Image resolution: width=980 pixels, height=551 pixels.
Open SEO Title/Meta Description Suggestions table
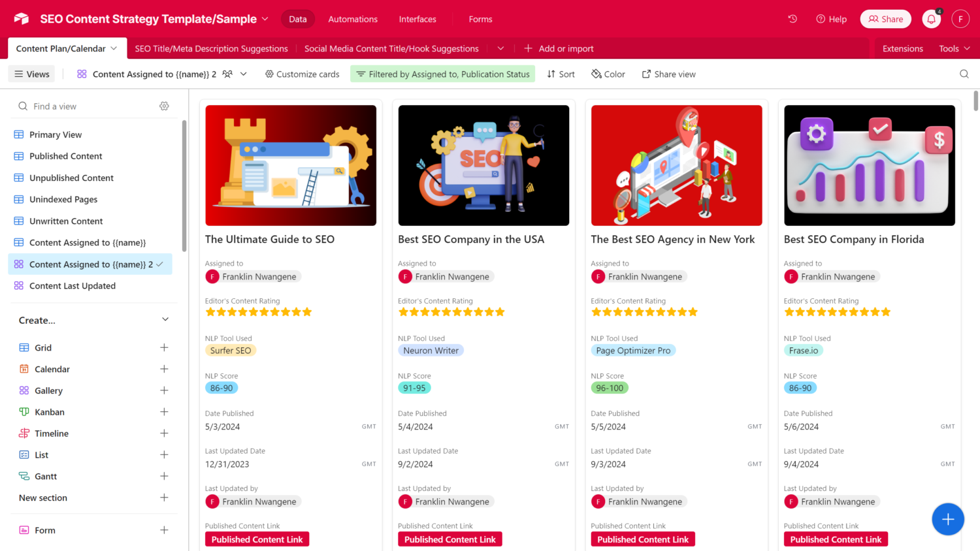pos(211,48)
